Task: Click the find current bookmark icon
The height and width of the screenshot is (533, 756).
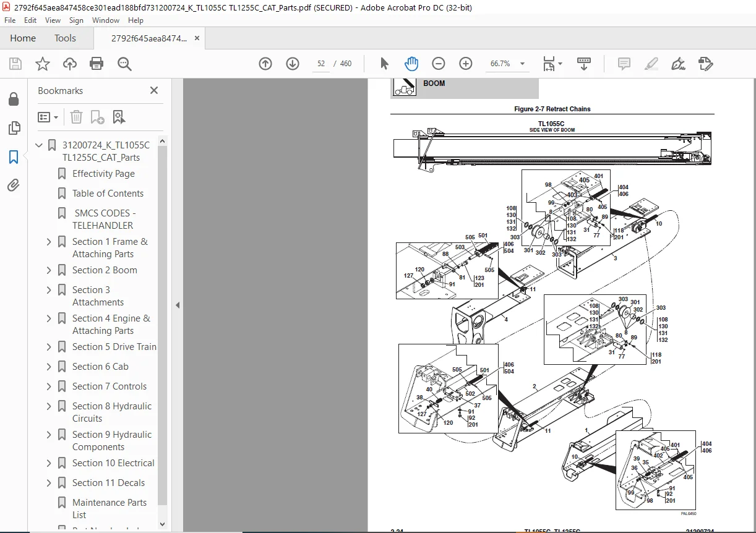Action: [119, 117]
